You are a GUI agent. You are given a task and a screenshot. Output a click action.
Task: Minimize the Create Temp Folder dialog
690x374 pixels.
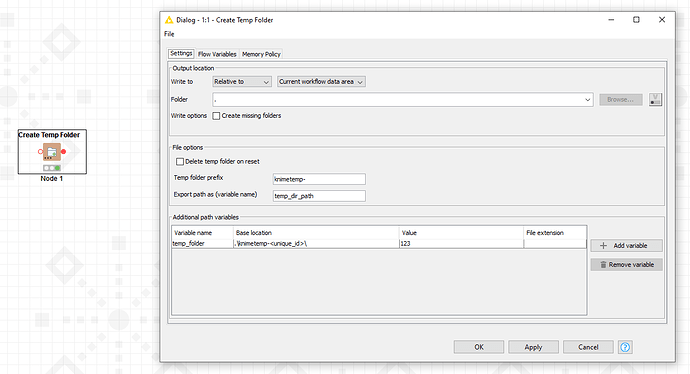tap(611, 20)
